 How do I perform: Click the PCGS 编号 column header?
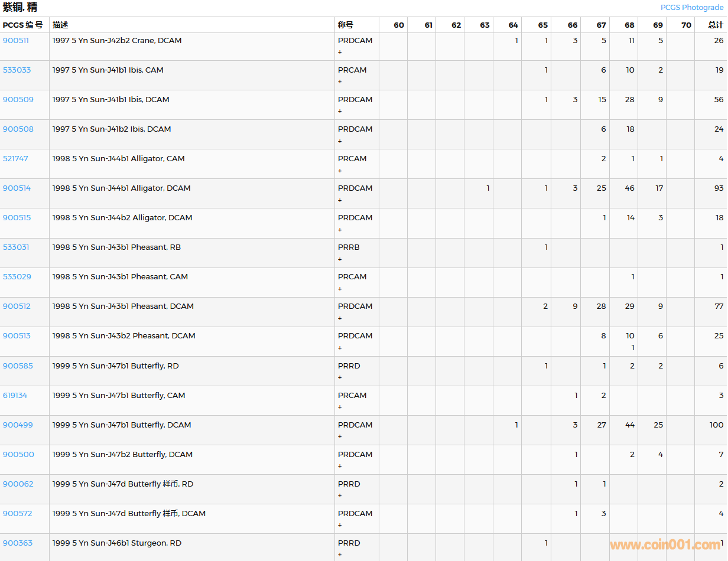(x=23, y=25)
